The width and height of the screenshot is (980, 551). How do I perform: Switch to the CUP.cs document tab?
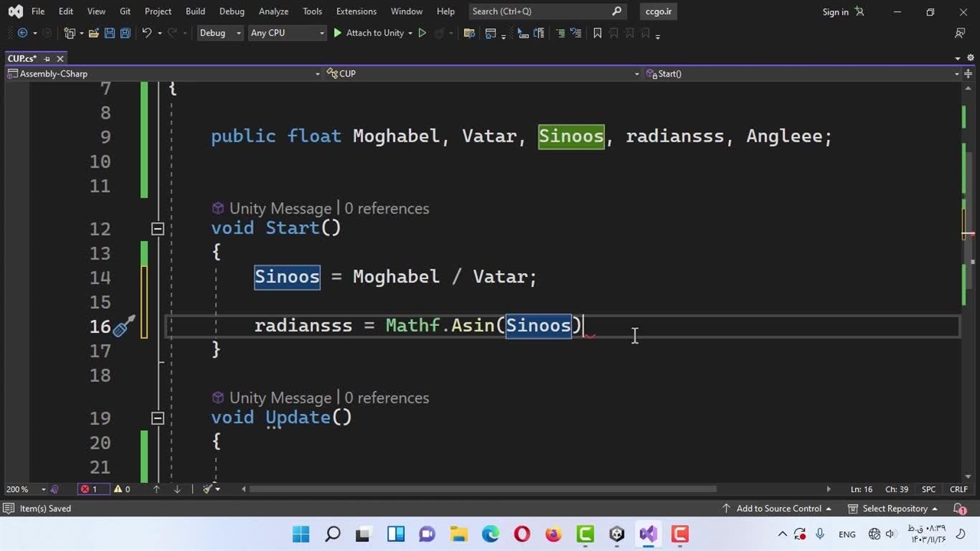(22, 59)
